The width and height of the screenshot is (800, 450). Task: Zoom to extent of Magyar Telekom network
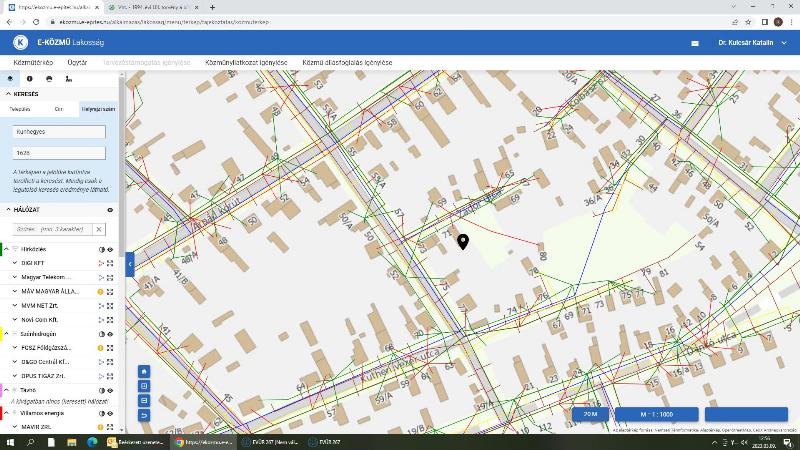click(x=110, y=278)
